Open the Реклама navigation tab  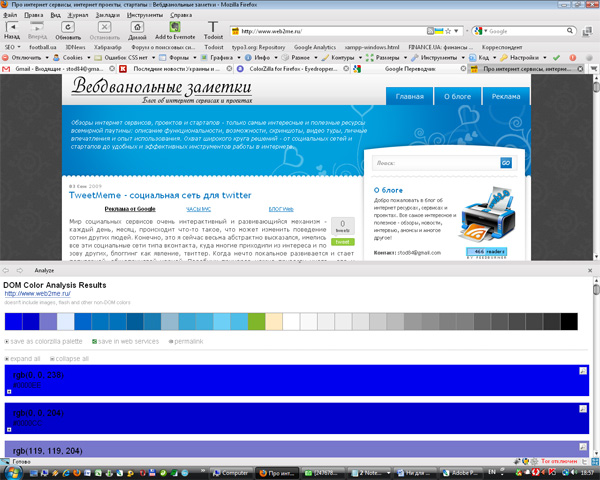pos(506,96)
